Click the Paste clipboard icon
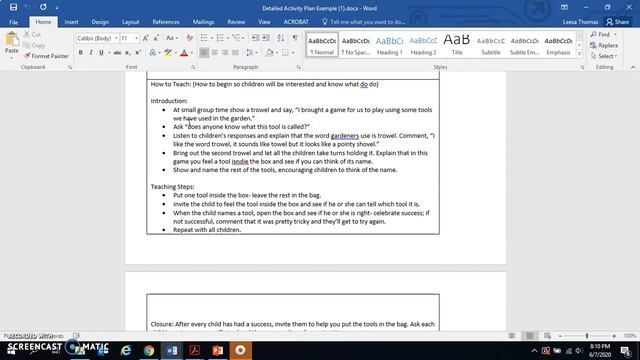This screenshot has height=360, width=640. coord(12,40)
